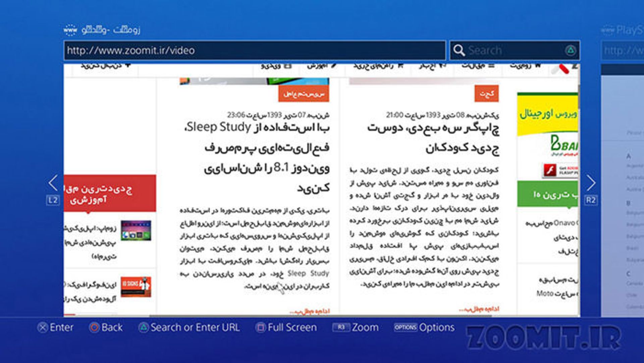This screenshot has height=363, width=644.
Task: Select the Back hint label
Action: 112,327
